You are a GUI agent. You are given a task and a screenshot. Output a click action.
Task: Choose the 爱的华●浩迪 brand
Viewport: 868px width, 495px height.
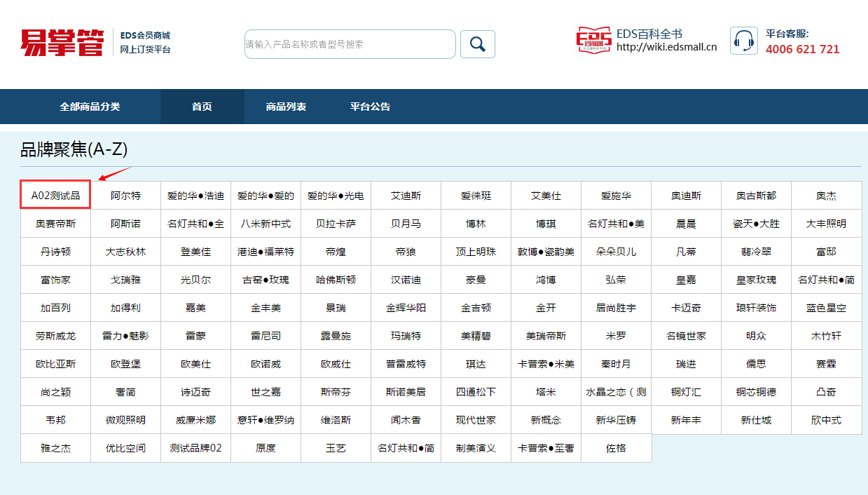click(x=196, y=196)
